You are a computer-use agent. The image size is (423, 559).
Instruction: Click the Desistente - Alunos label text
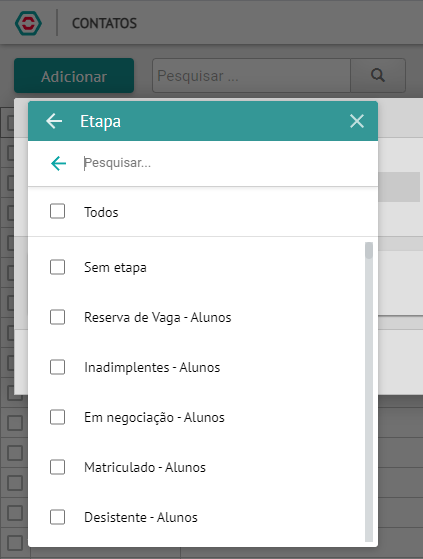141,517
